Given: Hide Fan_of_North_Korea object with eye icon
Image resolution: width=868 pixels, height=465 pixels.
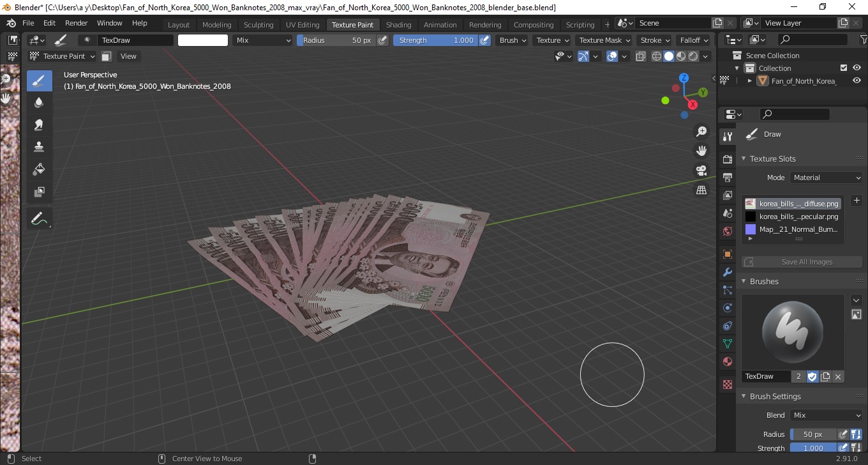Looking at the screenshot, I should point(857,81).
